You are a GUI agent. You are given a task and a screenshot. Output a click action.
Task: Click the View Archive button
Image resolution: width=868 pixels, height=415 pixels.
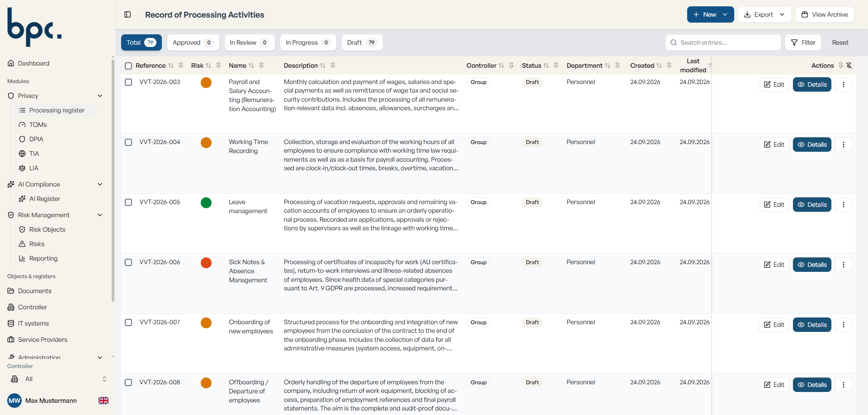click(825, 14)
